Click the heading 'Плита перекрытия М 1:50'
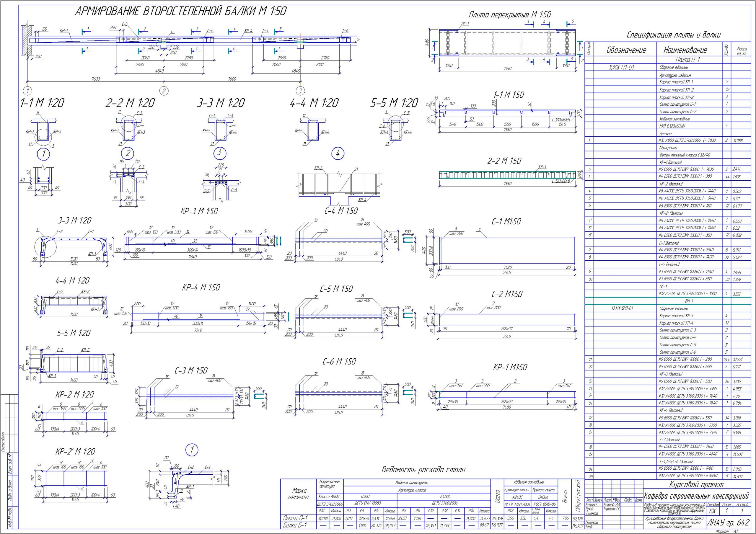Image resolution: width=756 pixels, height=534 pixels. tap(510, 15)
